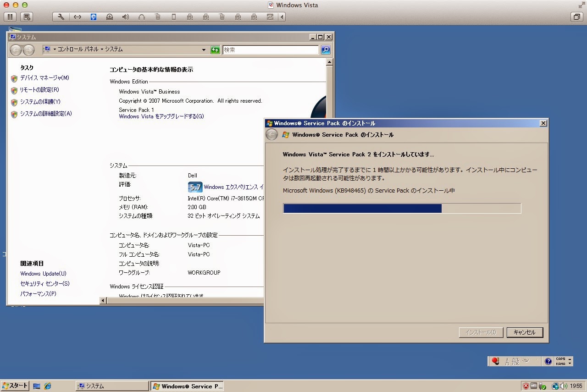Click the phone-shaped device icon in the toolbar
Viewport: 587px width, 392px height.
tap(173, 17)
